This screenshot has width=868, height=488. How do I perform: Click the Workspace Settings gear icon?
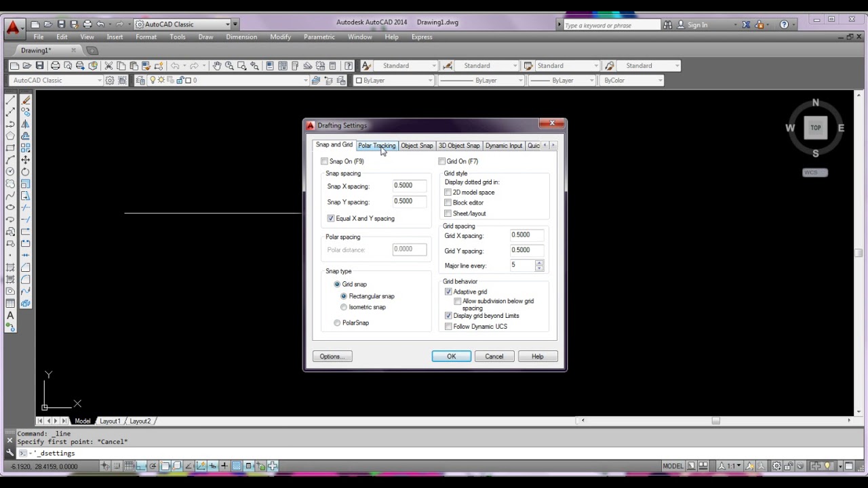click(x=110, y=80)
